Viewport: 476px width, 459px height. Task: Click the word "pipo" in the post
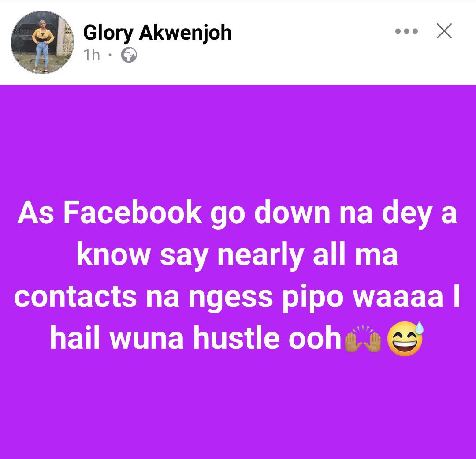[x=313, y=298]
